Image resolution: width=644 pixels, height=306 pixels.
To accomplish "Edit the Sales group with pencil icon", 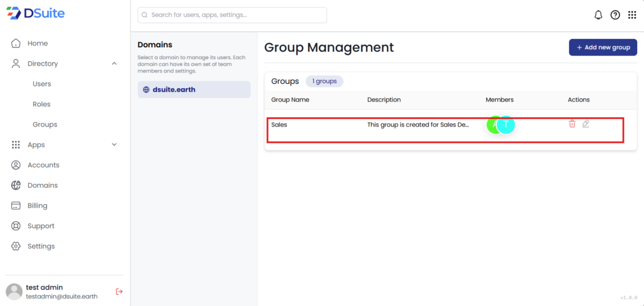I will coord(586,124).
